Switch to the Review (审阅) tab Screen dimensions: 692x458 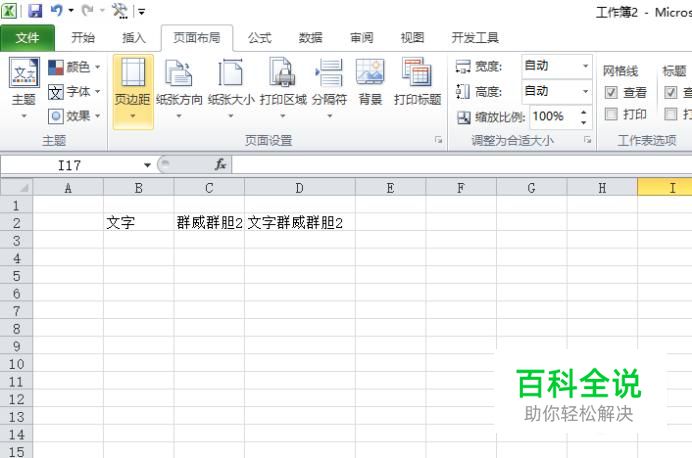tap(361, 38)
